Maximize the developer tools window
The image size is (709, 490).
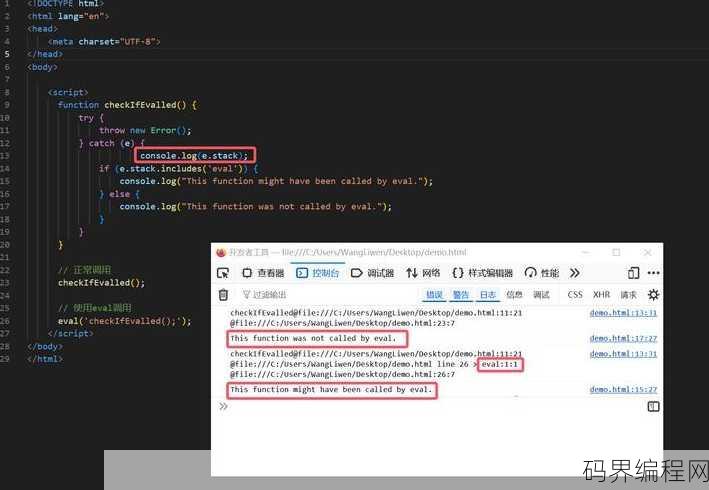[616, 252]
